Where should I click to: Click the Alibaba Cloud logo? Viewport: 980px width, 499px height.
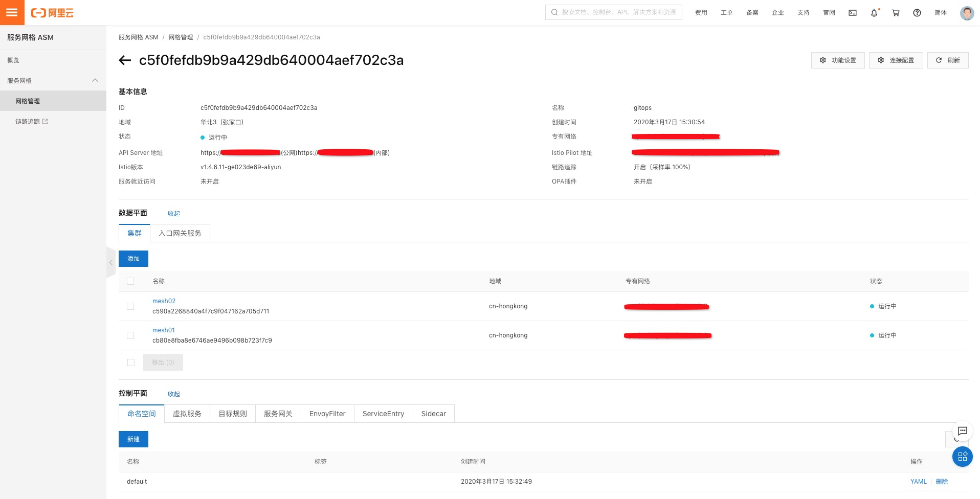(52, 13)
